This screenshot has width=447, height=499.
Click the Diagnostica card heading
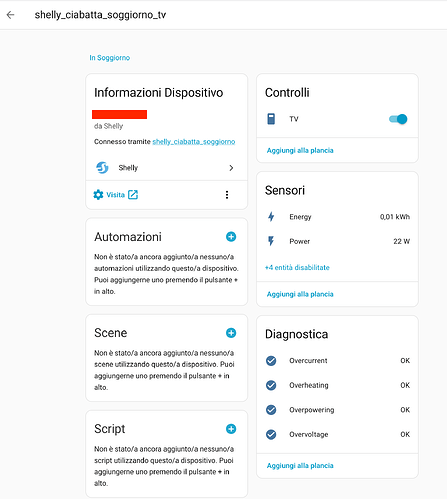pos(297,334)
